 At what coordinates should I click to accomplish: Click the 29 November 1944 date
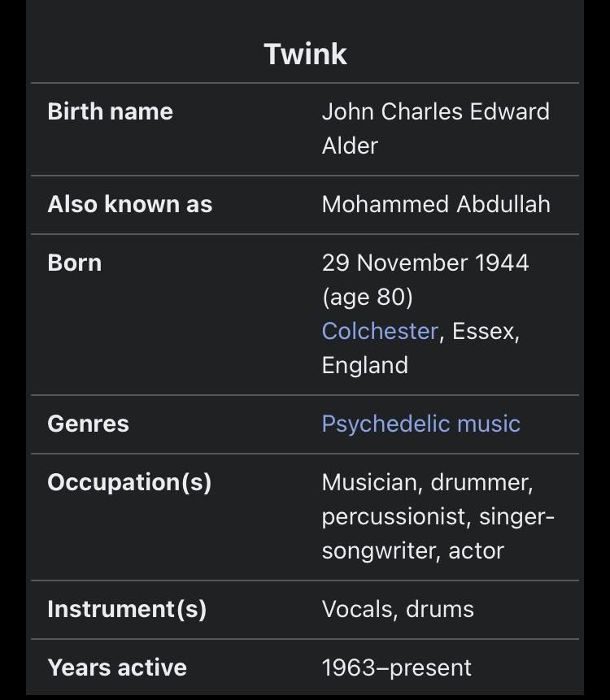(x=425, y=263)
